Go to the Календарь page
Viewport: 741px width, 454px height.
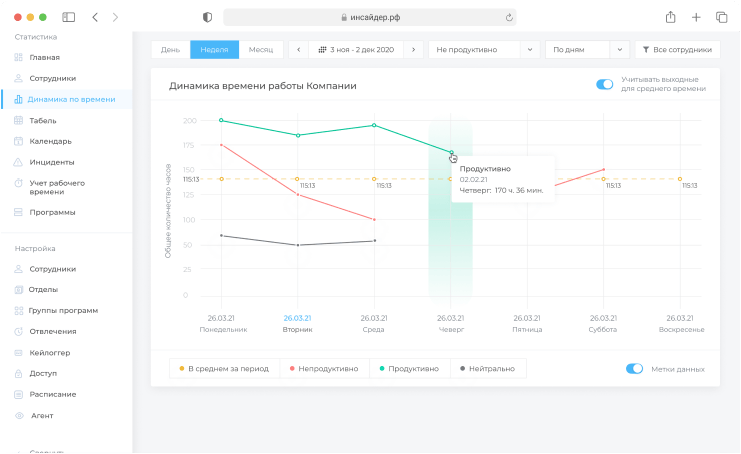(x=50, y=141)
